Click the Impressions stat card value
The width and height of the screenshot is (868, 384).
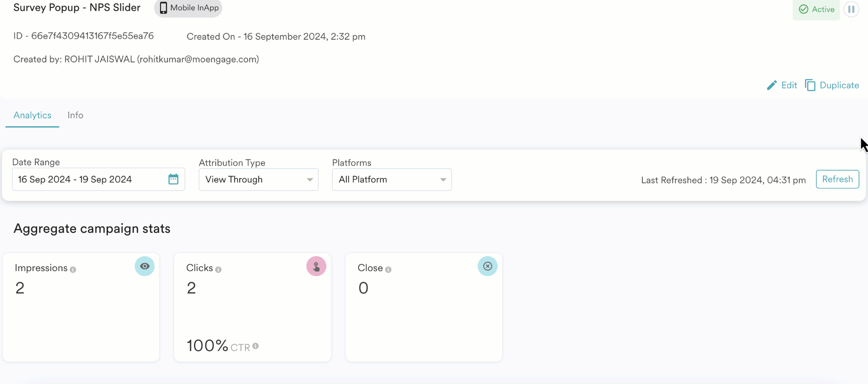coord(20,288)
